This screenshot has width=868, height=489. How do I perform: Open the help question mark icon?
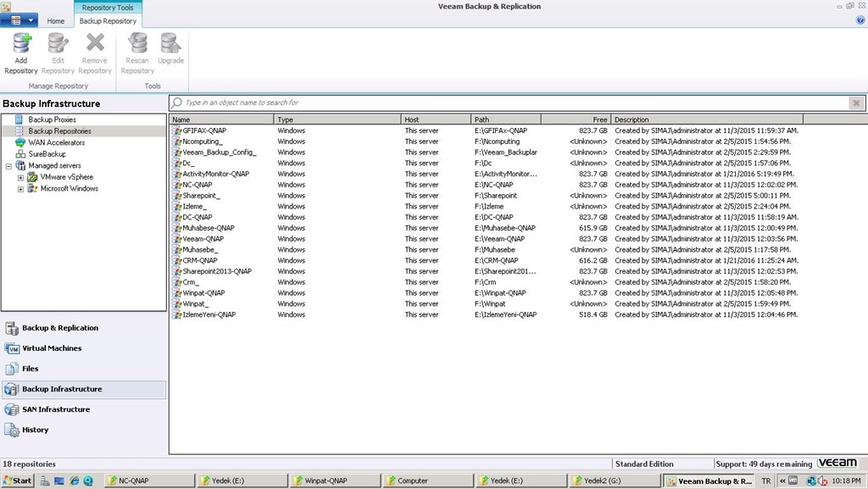coord(860,20)
